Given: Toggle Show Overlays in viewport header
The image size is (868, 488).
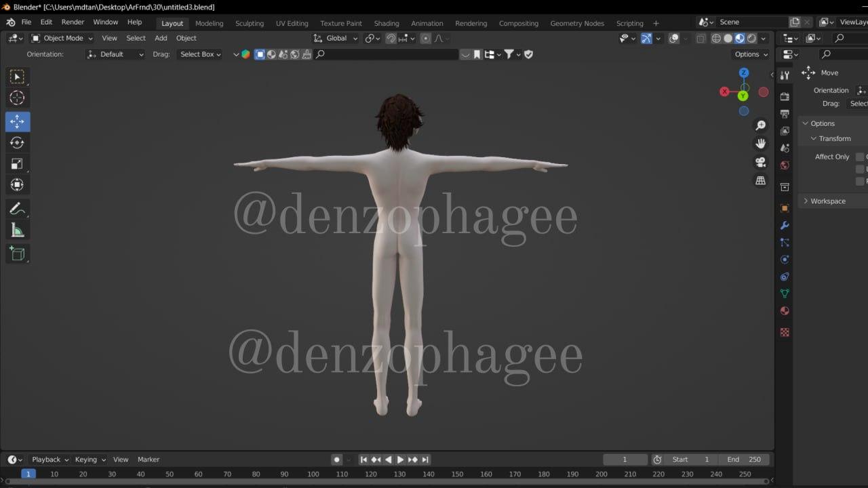Looking at the screenshot, I should 673,39.
